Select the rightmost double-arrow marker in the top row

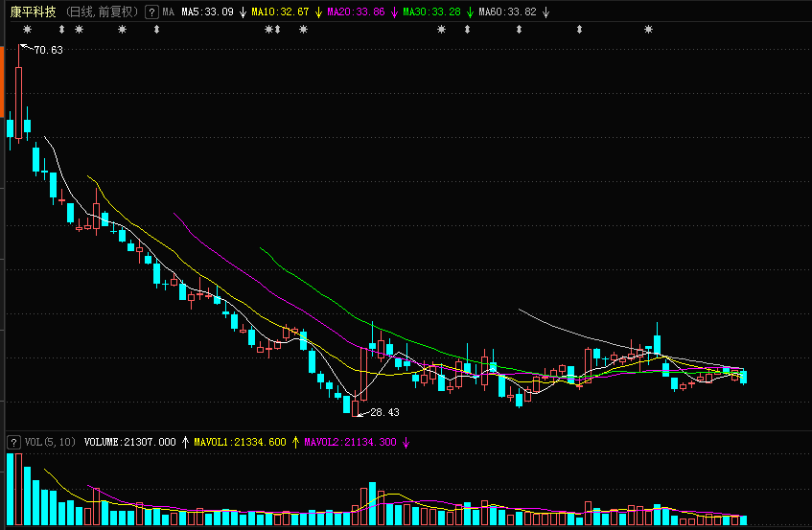(579, 30)
